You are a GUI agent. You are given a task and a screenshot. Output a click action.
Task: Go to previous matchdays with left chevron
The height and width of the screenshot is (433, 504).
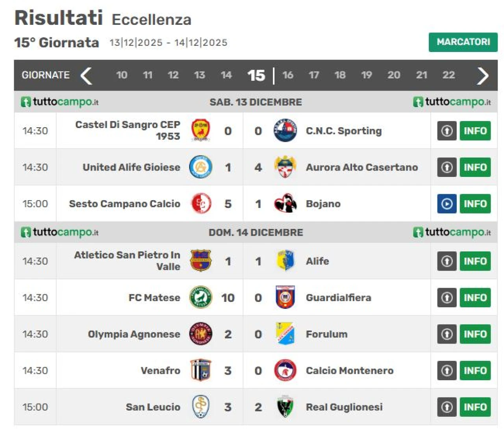click(x=86, y=75)
